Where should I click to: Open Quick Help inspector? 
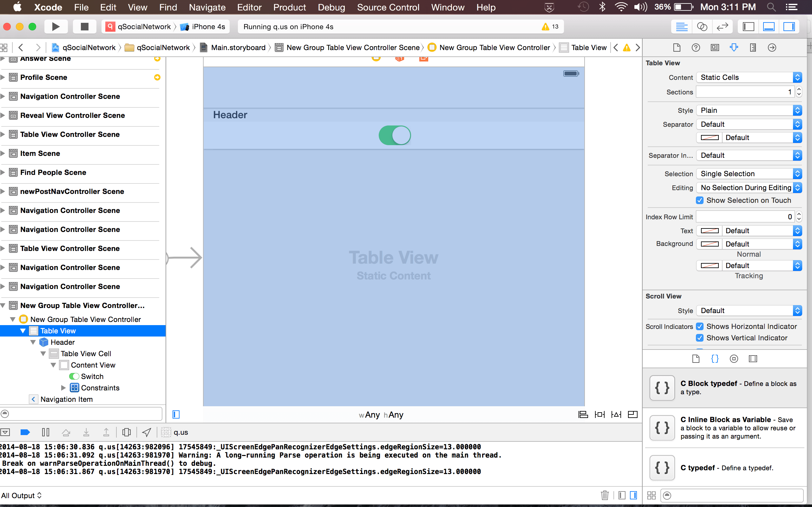pyautogui.click(x=696, y=47)
